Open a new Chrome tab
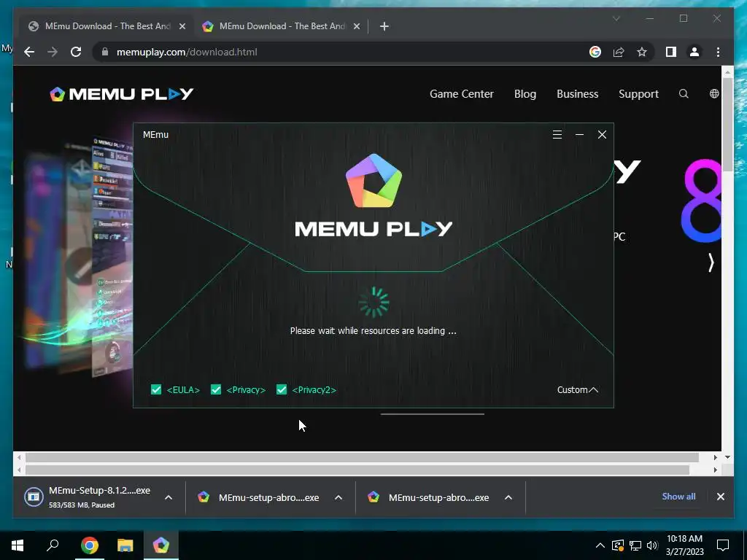This screenshot has width=747, height=560. [x=384, y=26]
